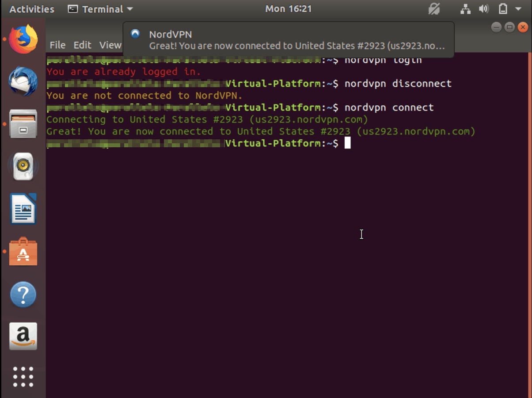Launch the Amazon shortcut
The image size is (532, 398).
(x=23, y=336)
